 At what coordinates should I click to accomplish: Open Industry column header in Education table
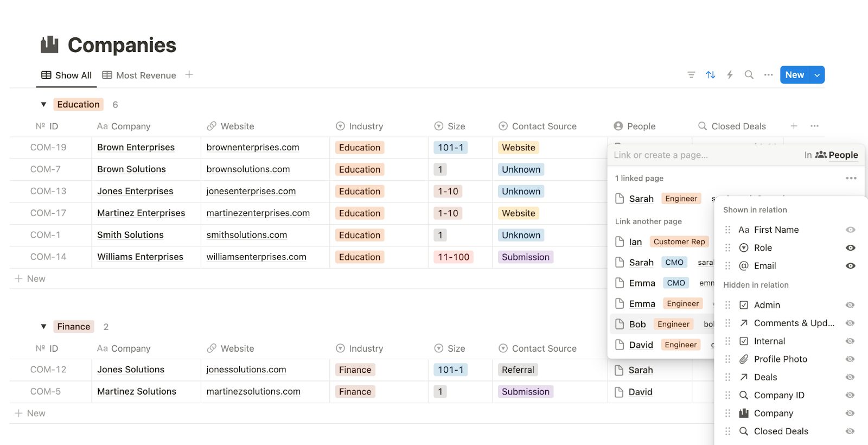359,126
